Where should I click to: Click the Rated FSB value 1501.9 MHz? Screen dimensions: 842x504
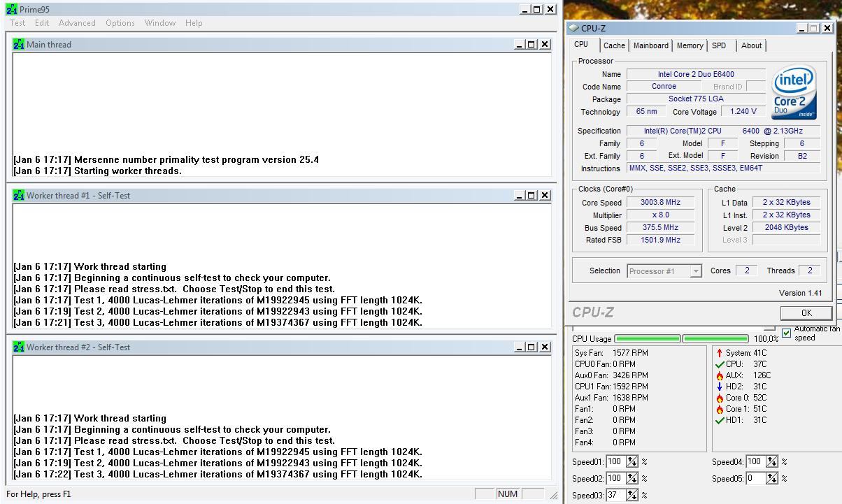coord(661,240)
